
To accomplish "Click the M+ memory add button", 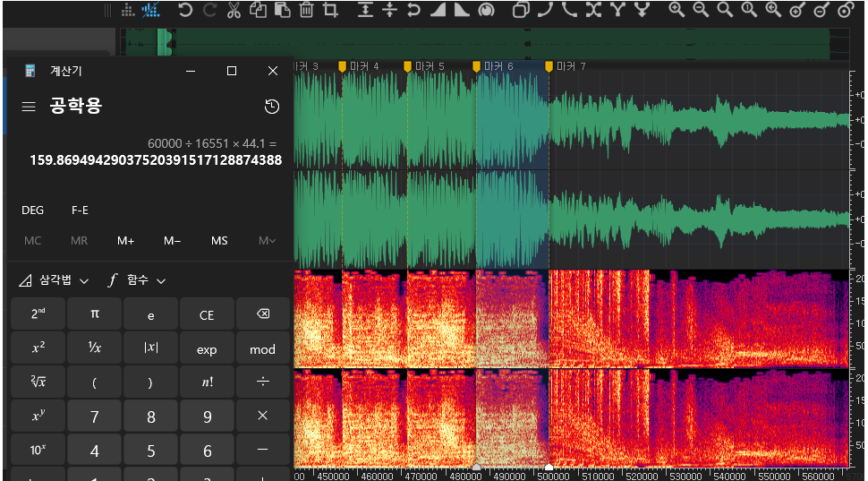I will tap(125, 241).
